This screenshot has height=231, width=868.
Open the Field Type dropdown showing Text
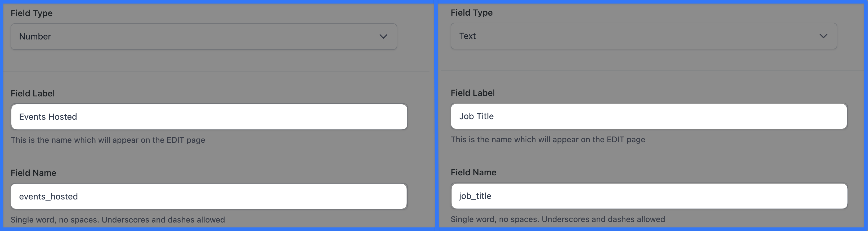(644, 36)
